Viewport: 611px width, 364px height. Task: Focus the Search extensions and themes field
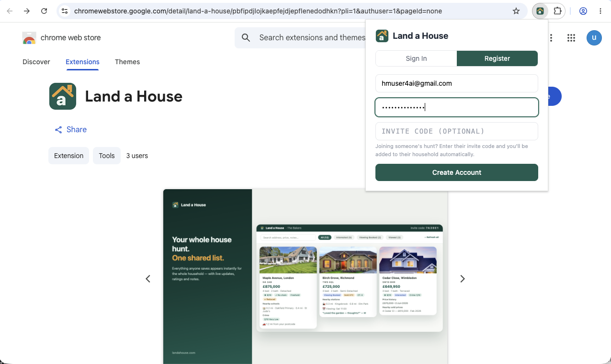coord(312,38)
